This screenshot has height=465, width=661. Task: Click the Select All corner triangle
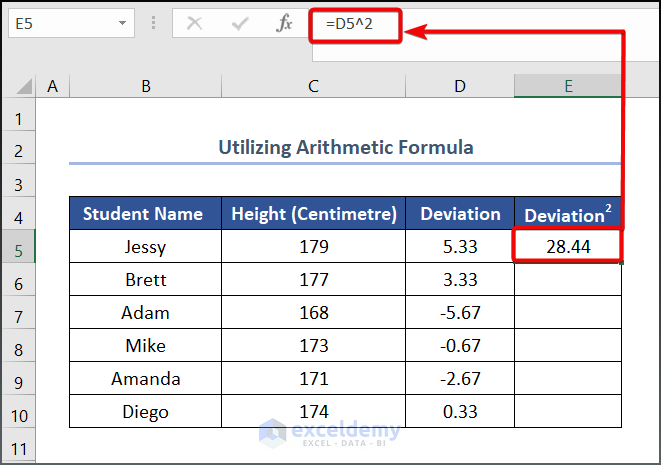tap(19, 87)
